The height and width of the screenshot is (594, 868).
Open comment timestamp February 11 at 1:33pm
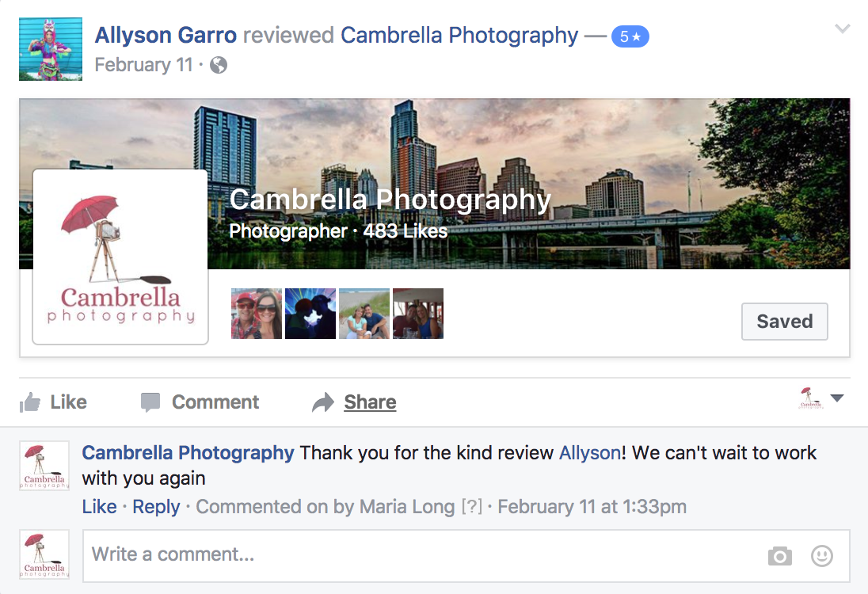click(x=592, y=507)
